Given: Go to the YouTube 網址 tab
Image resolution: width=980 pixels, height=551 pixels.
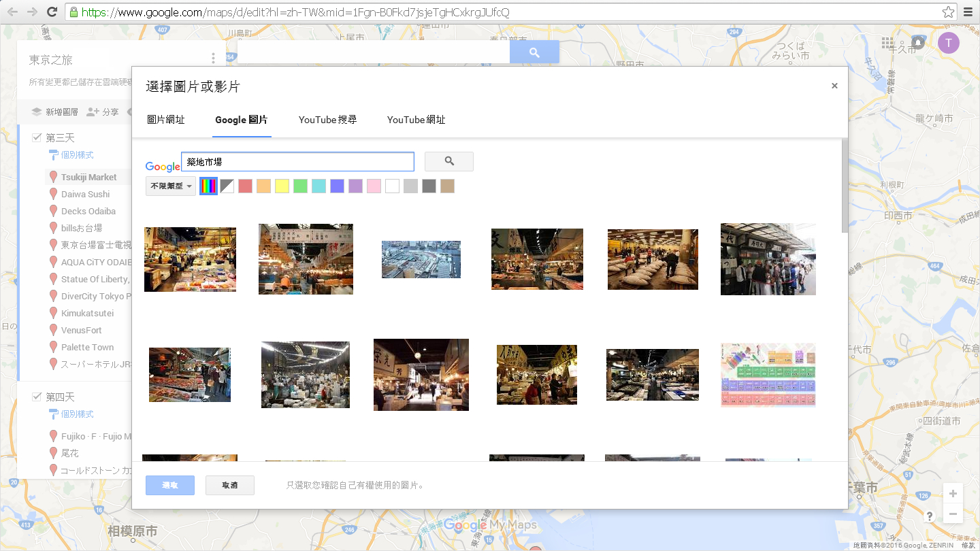Looking at the screenshot, I should (416, 120).
